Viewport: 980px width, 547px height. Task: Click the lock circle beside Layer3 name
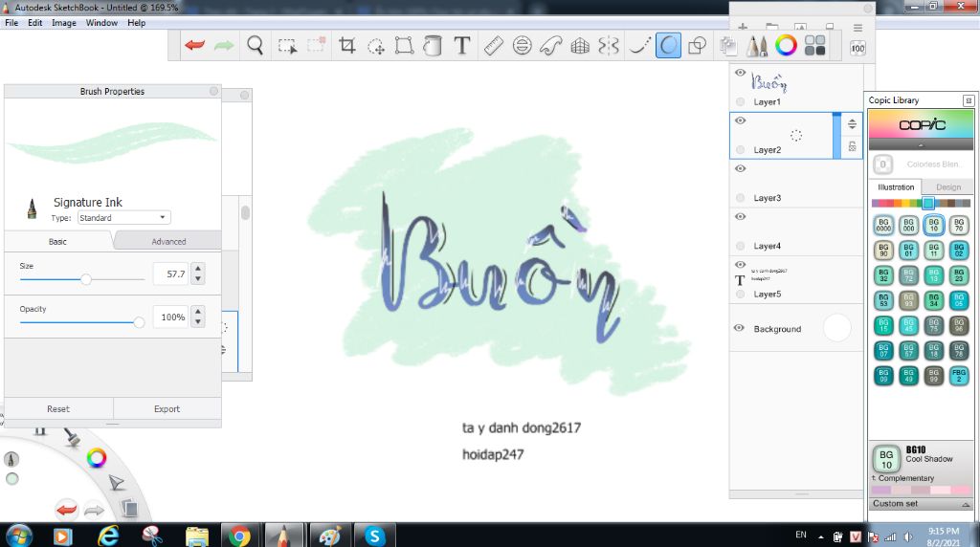740,198
